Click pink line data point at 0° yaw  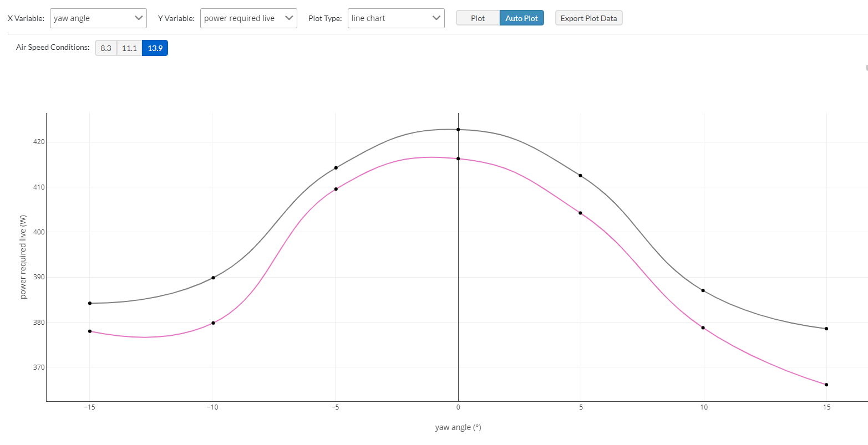click(x=458, y=158)
